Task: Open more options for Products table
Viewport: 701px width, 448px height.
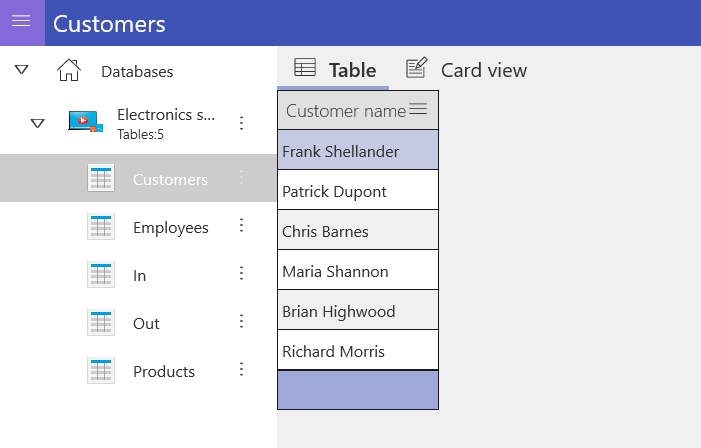Action: pyautogui.click(x=241, y=370)
